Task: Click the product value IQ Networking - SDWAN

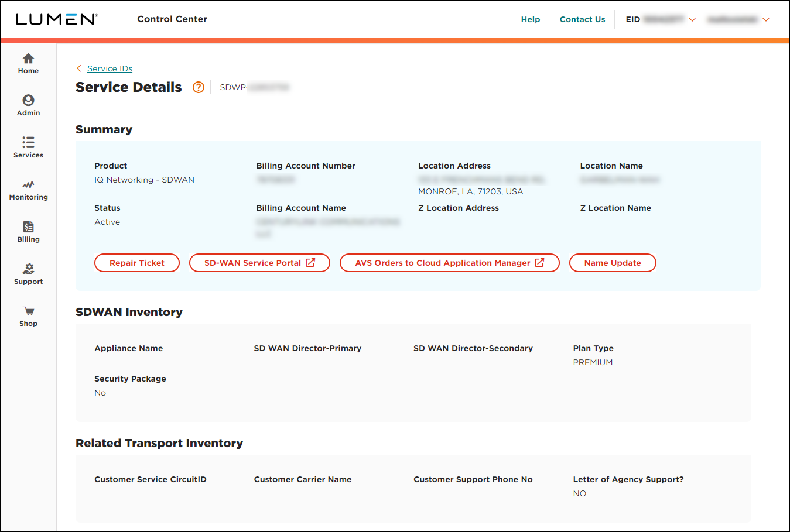Action: pyautogui.click(x=144, y=180)
